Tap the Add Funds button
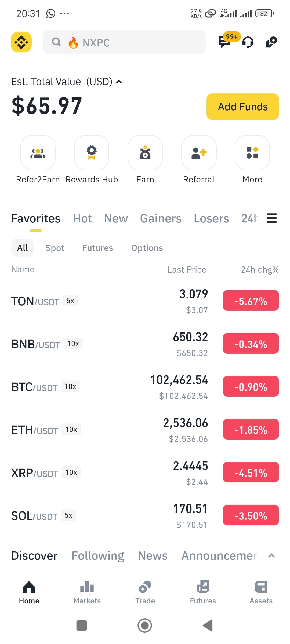 [x=243, y=107]
